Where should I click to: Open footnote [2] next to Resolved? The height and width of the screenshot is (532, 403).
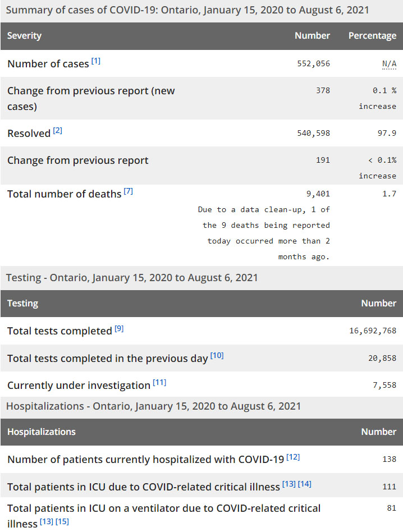coord(58,131)
